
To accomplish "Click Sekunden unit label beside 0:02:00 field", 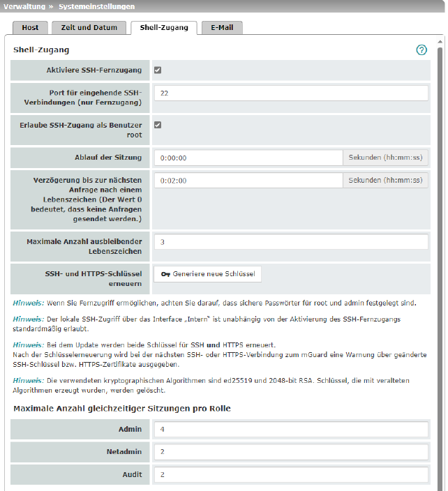I will click(x=385, y=181).
